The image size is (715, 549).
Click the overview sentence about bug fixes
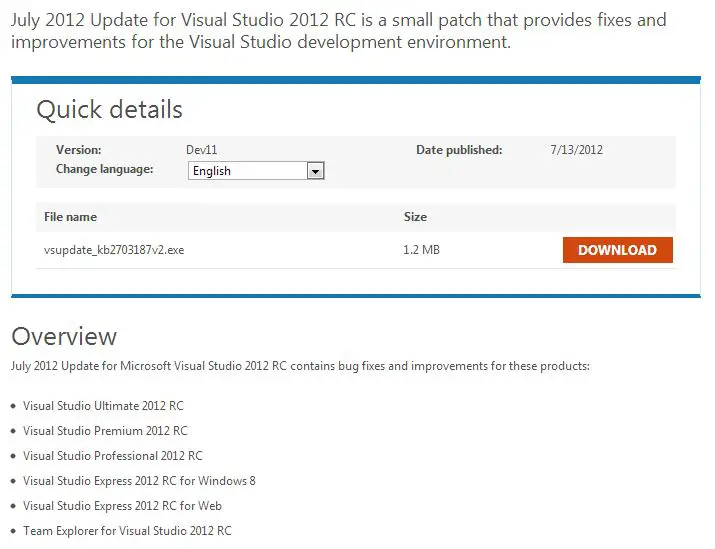300,366
